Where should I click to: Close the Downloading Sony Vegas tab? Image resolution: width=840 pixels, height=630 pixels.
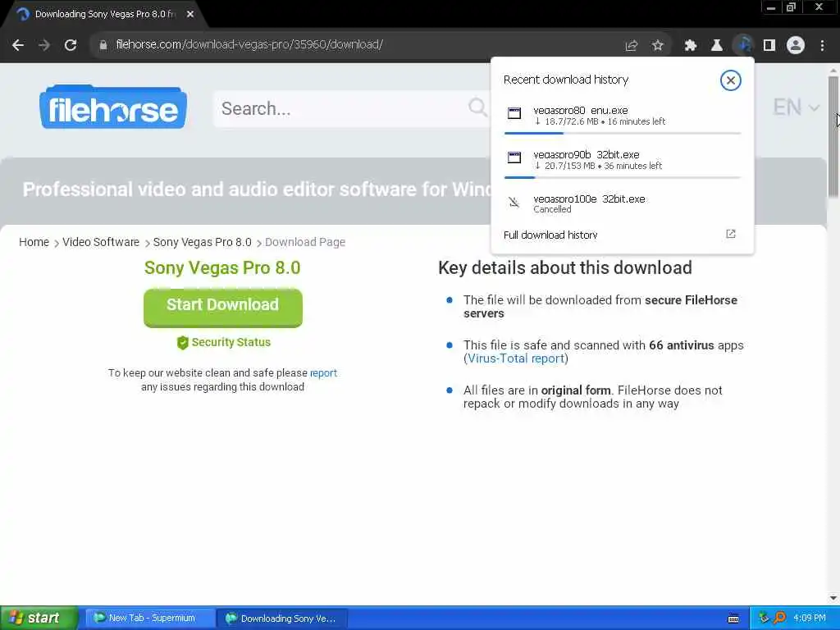(x=190, y=15)
